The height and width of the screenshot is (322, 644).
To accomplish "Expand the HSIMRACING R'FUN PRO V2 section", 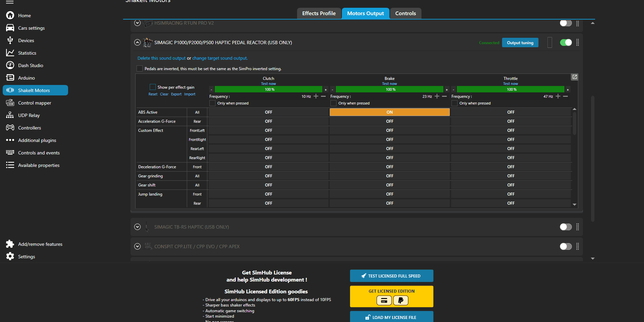I will pyautogui.click(x=137, y=23).
